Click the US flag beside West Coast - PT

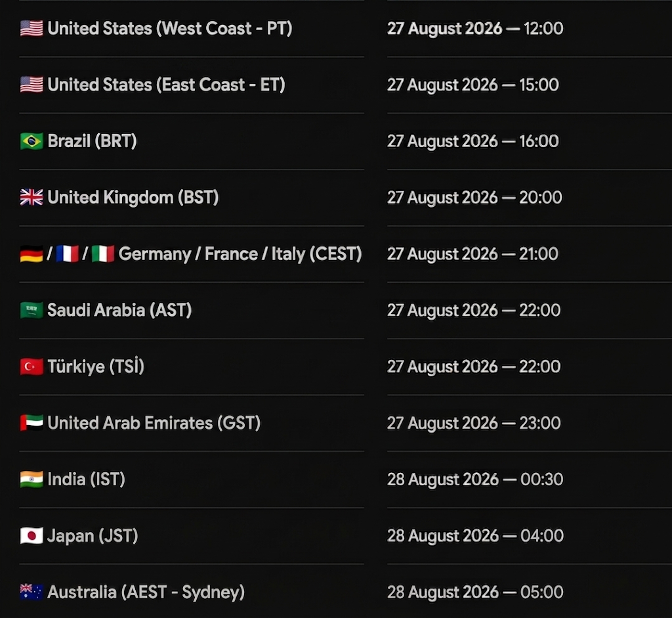[x=31, y=29]
